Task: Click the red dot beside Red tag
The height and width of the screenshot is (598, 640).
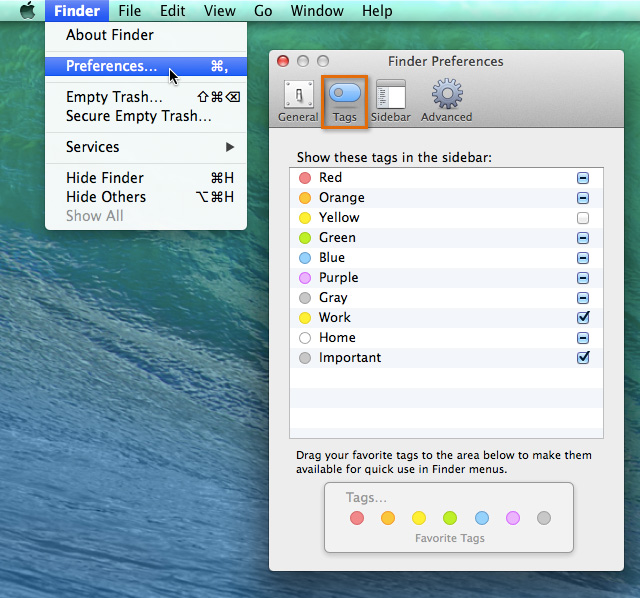Action: (x=305, y=178)
